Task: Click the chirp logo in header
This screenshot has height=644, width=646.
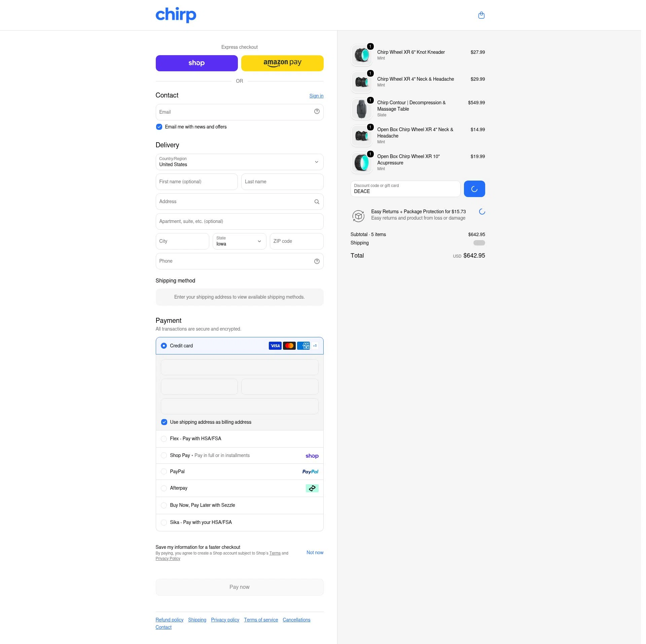Action: point(176,15)
